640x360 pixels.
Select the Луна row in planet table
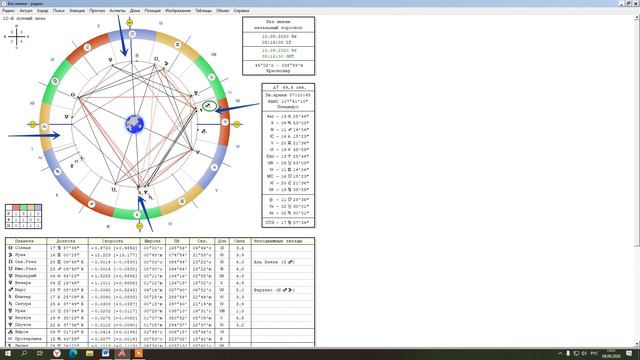point(160,255)
